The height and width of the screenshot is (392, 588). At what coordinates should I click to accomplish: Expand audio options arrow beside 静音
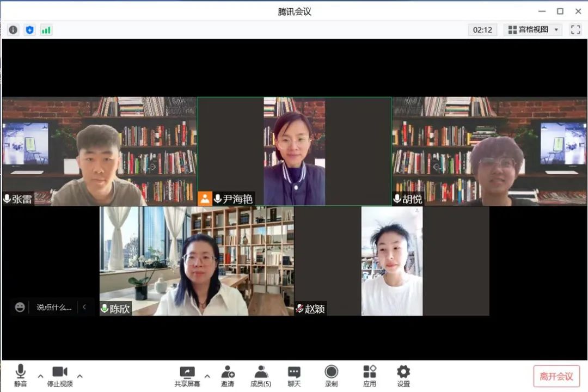(x=40, y=376)
